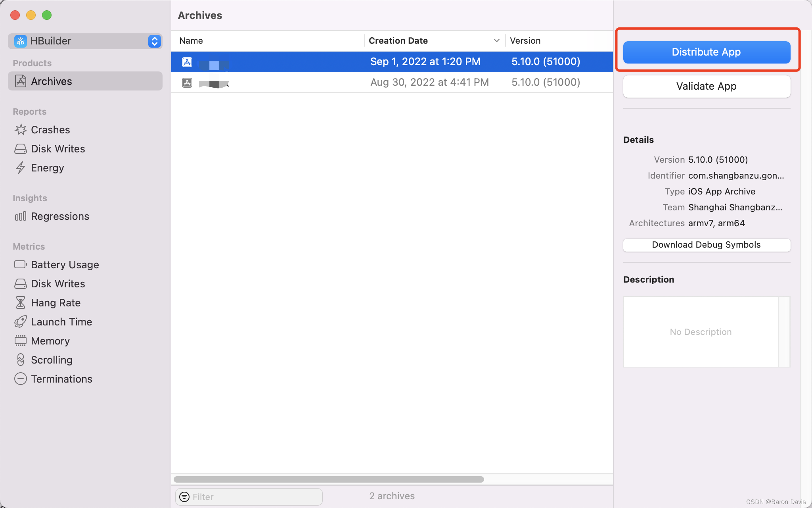
Task: Select the Battery Usage metrics icon
Action: (x=20, y=264)
